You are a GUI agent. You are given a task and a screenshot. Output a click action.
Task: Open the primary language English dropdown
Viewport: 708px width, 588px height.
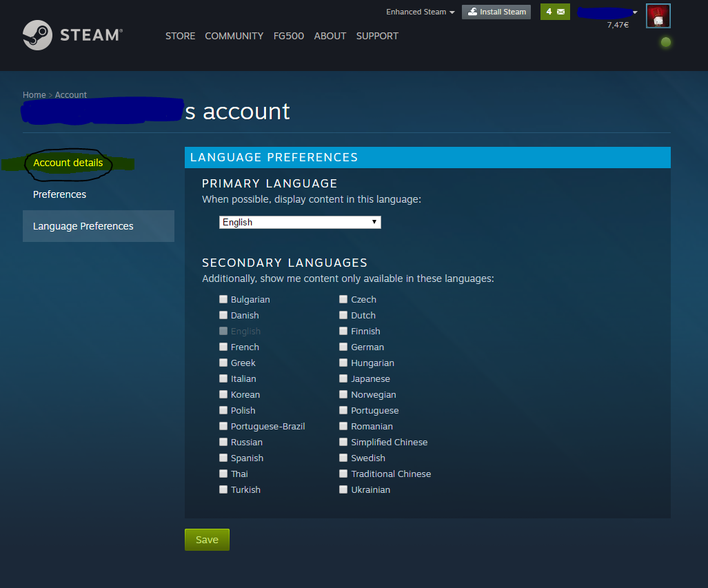300,222
